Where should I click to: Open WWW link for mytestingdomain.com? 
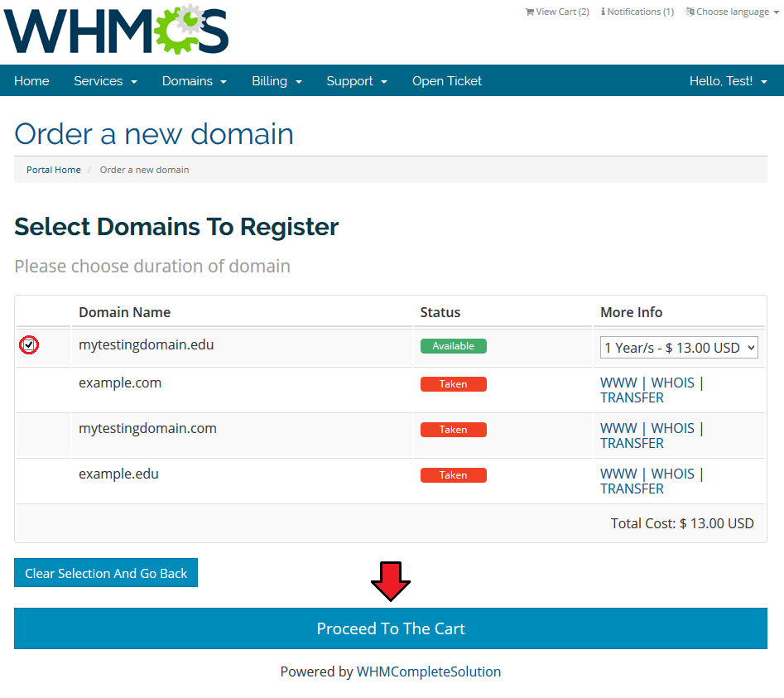pyautogui.click(x=618, y=429)
